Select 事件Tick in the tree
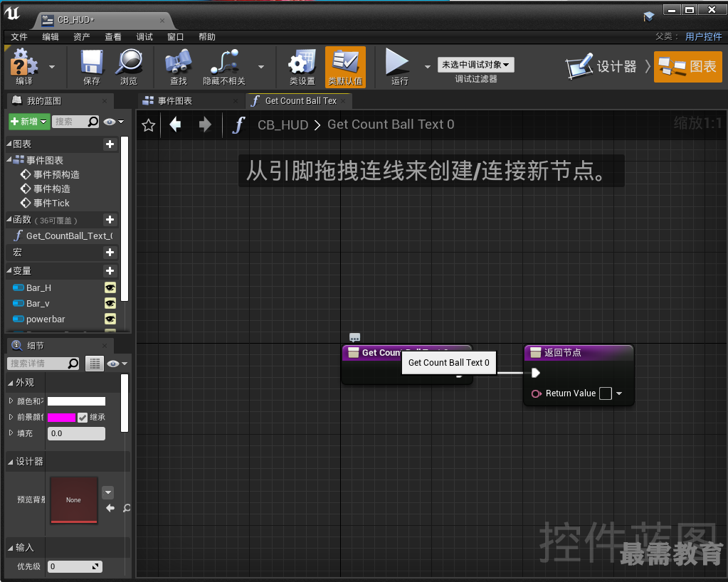 click(x=51, y=203)
